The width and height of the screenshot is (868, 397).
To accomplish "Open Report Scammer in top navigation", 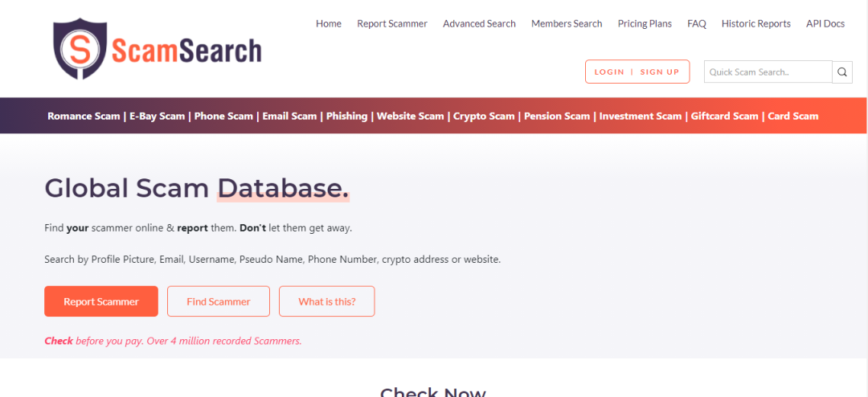I will [x=392, y=24].
